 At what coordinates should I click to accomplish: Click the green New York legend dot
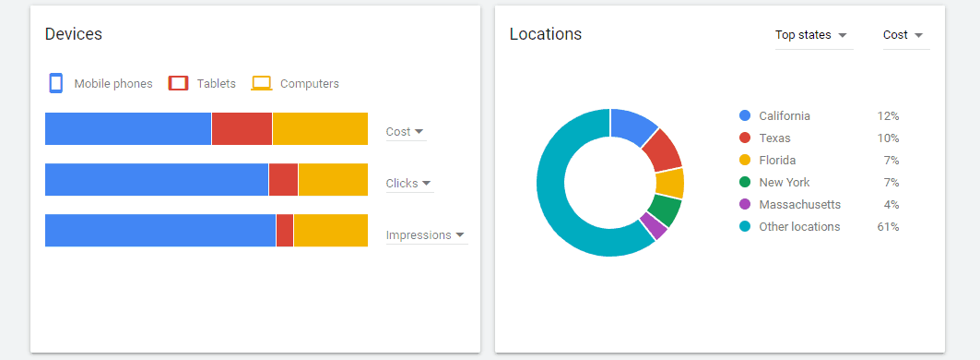(x=744, y=182)
